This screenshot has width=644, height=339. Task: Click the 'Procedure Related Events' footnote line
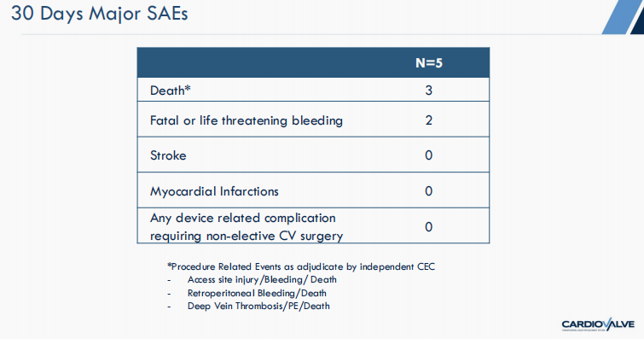pos(301,266)
